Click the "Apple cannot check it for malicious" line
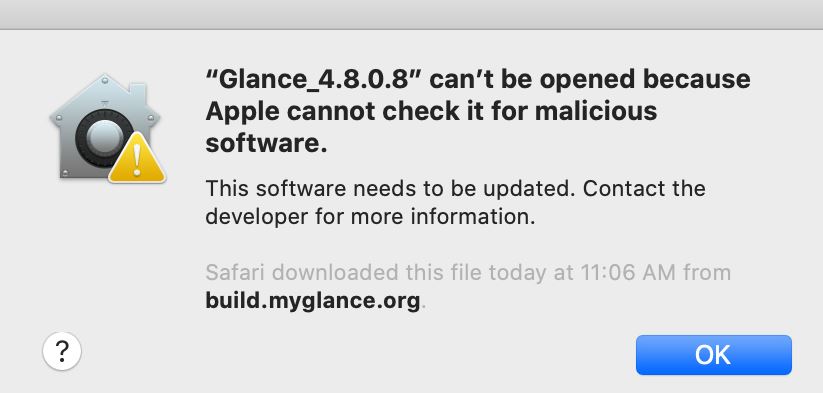The image size is (823, 393). [431, 111]
